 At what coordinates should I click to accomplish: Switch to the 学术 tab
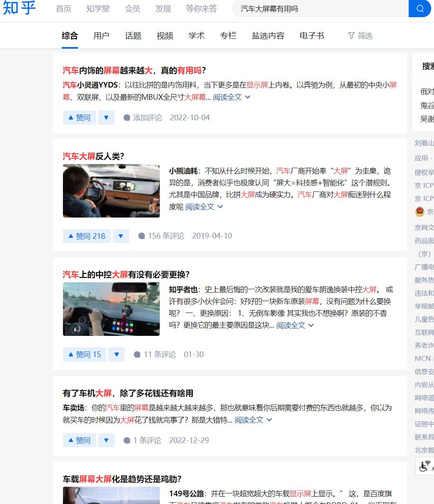point(197,36)
